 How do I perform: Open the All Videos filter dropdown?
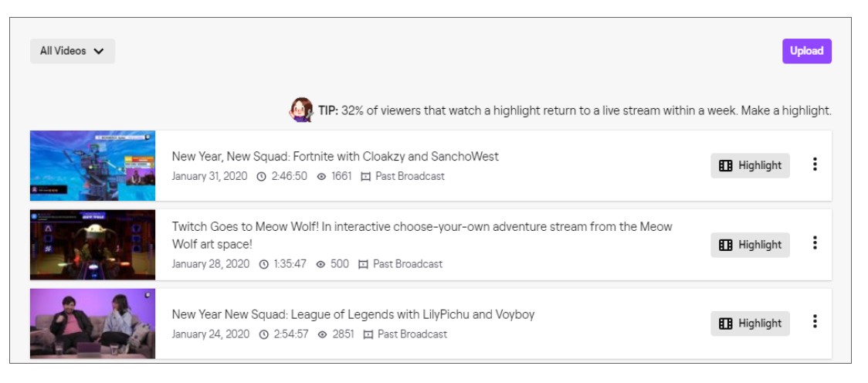click(73, 51)
